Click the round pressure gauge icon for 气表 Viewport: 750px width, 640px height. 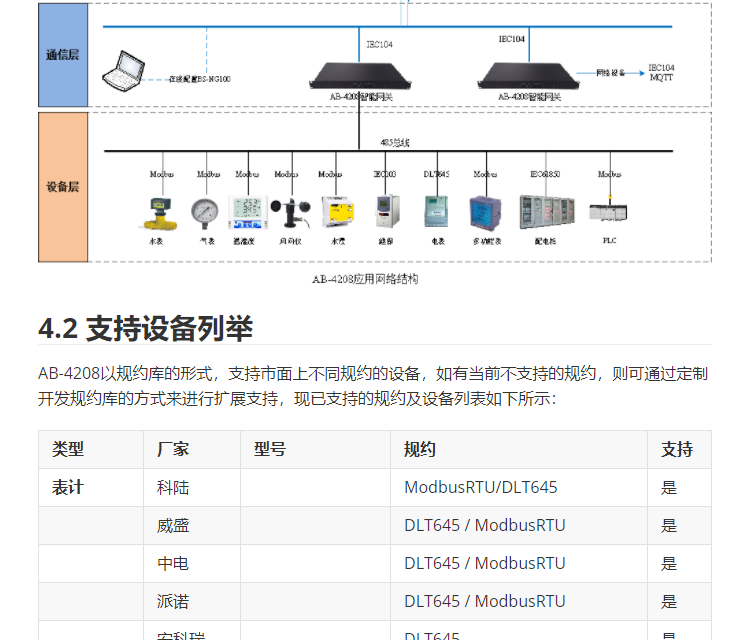pyautogui.click(x=205, y=213)
